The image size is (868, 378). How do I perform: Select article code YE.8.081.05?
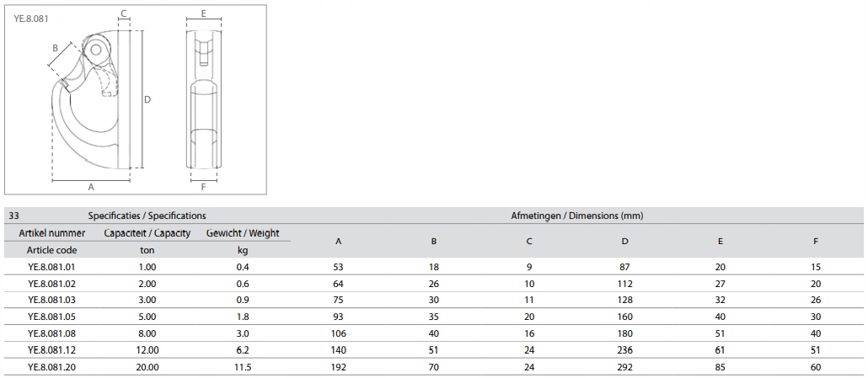[x=52, y=317]
